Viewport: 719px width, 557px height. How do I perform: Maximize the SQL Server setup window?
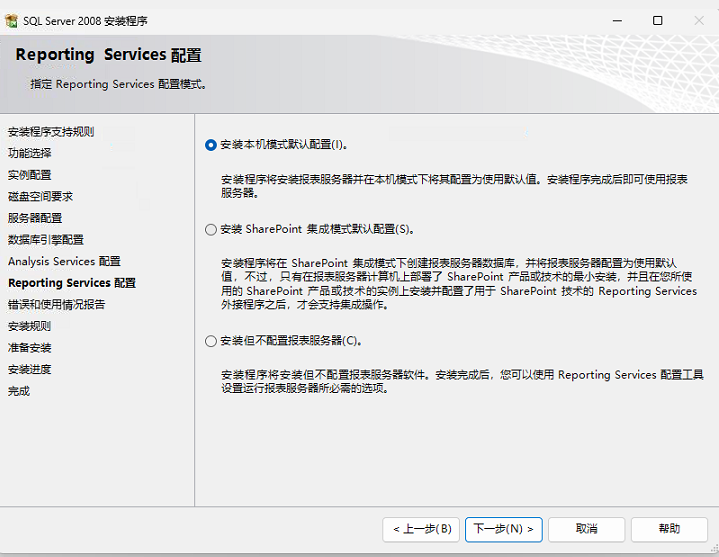(658, 21)
